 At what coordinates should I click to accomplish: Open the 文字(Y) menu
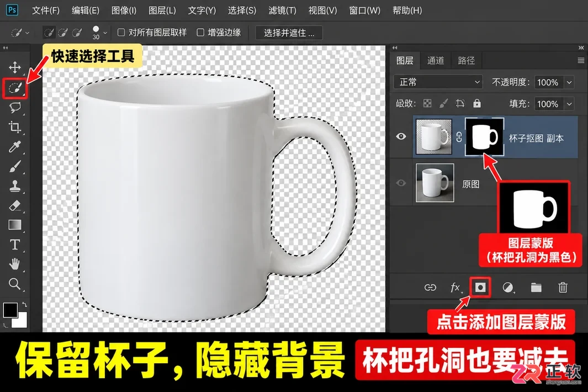(x=202, y=10)
